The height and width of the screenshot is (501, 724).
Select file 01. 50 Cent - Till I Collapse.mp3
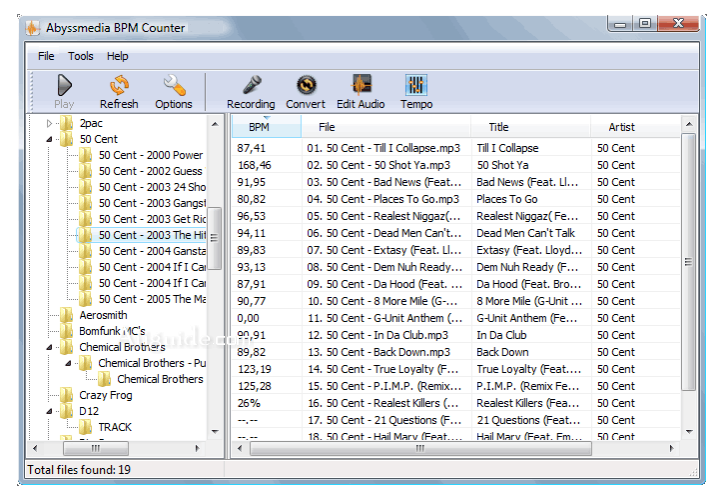tap(383, 148)
